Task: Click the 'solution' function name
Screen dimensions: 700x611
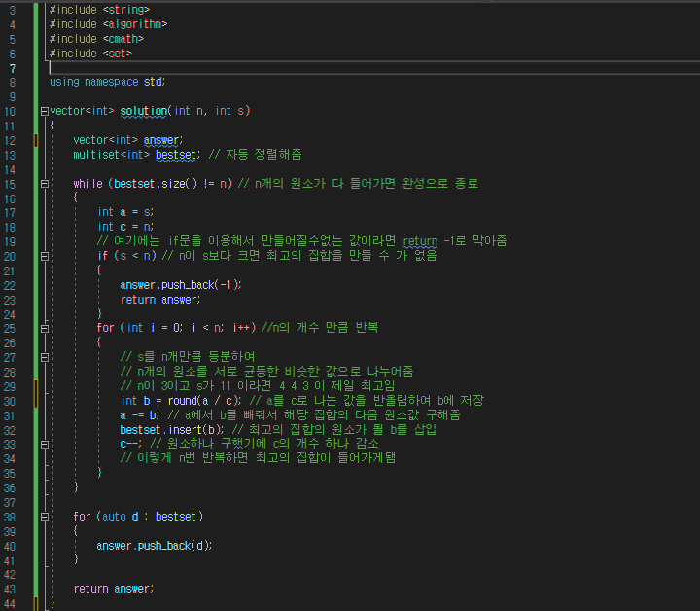Action: point(144,111)
